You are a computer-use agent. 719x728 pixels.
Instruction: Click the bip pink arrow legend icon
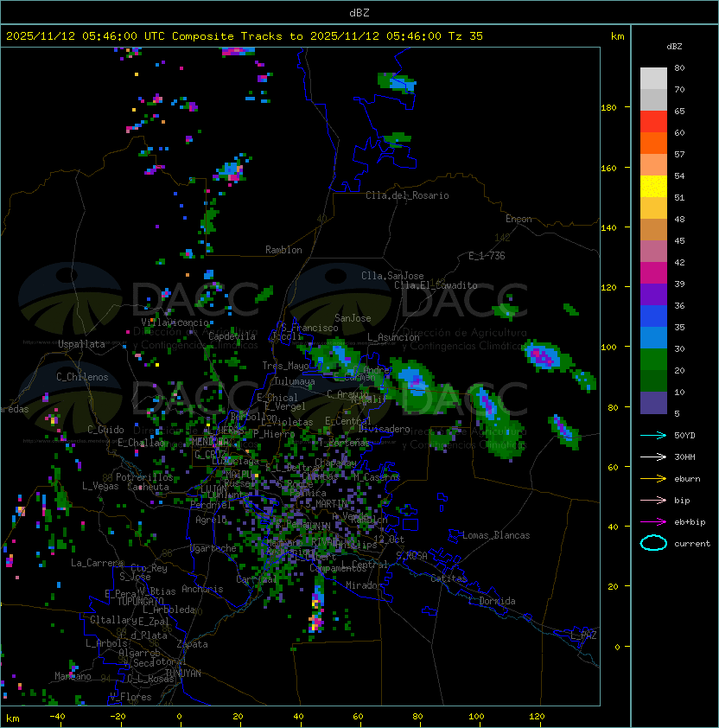(x=653, y=501)
